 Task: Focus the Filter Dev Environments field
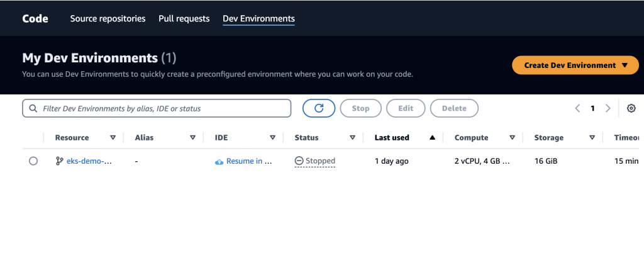pos(157,108)
